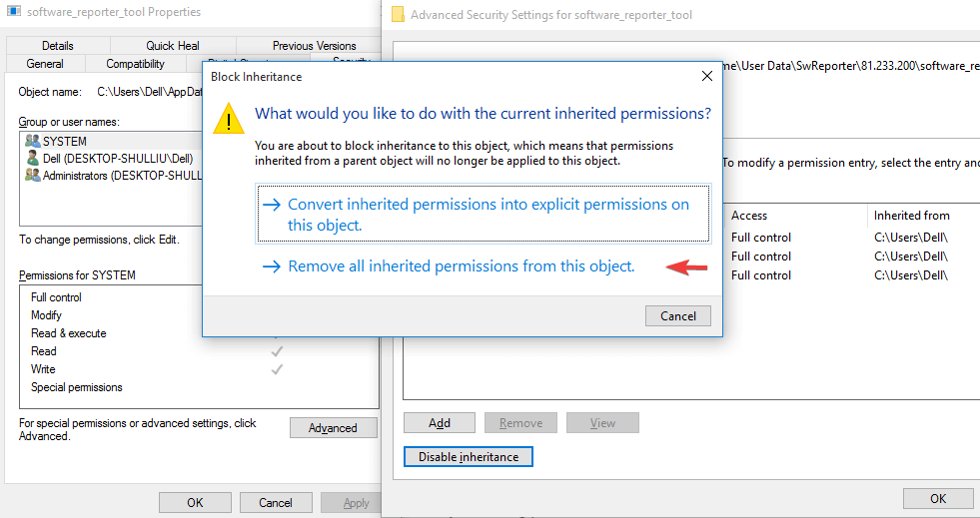Cancel the Block Inheritance dialog
This screenshot has width=980, height=518.
pyautogui.click(x=678, y=315)
